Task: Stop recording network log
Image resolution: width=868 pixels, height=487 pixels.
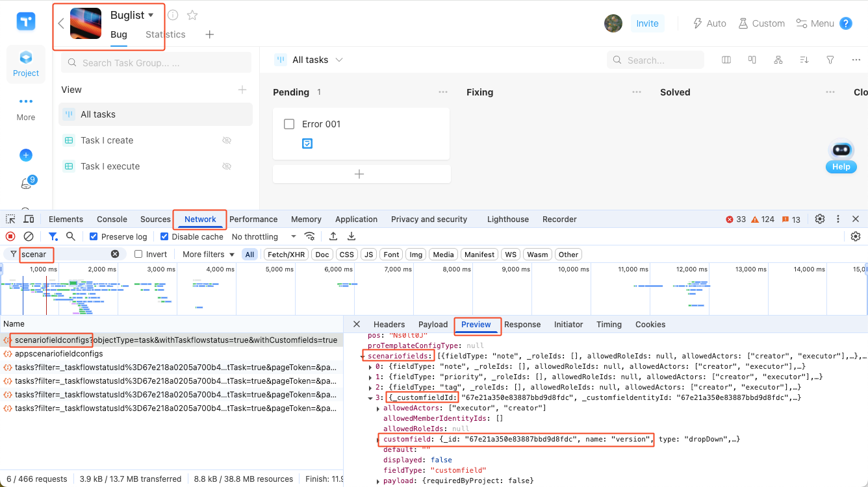Action: tap(10, 237)
